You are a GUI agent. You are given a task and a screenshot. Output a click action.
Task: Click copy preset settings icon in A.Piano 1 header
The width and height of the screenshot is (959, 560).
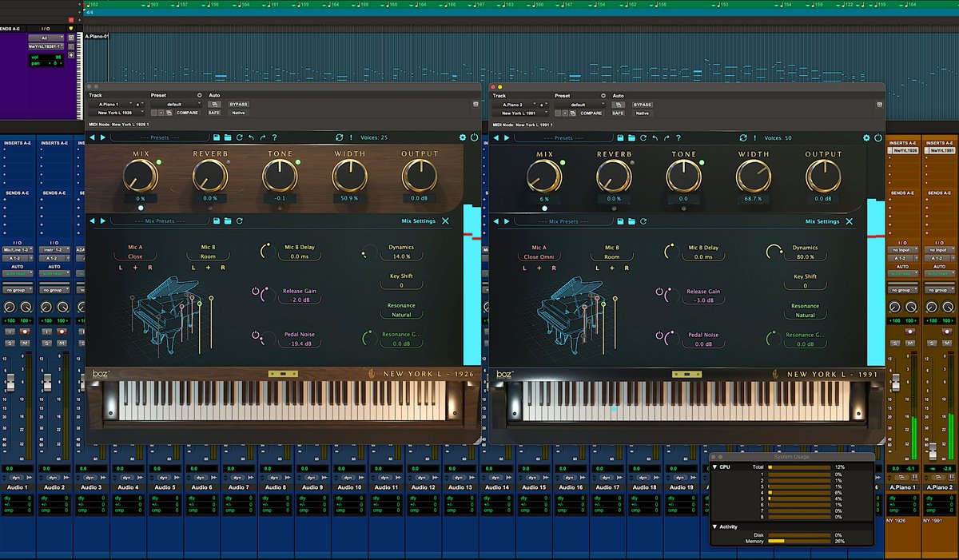pyautogui.click(x=169, y=113)
